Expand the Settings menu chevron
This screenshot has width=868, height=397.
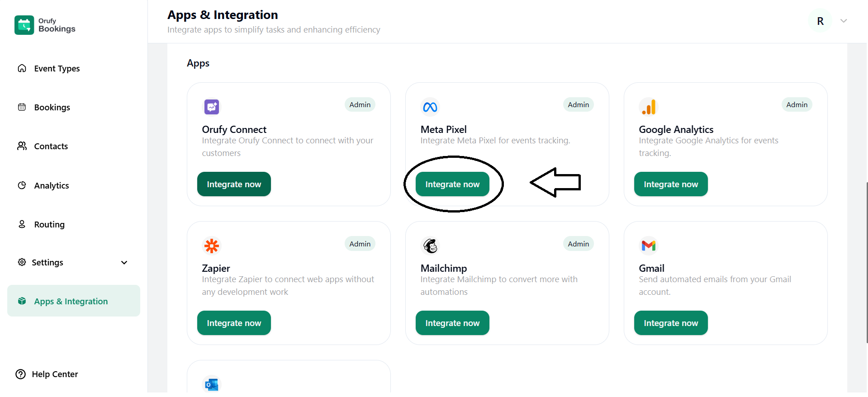coord(124,263)
